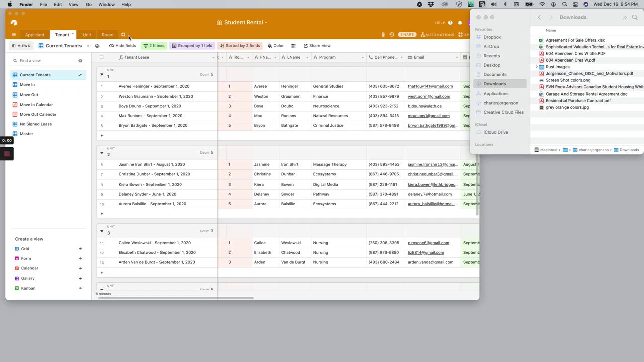This screenshot has height=362, width=644.
Task: Show more Finder toolbar items chevron
Action: [625, 17]
